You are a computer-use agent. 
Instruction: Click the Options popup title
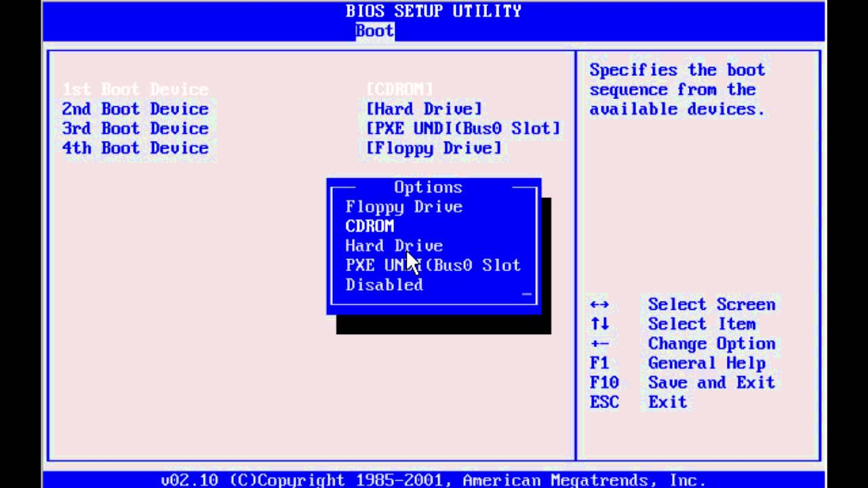pos(429,188)
